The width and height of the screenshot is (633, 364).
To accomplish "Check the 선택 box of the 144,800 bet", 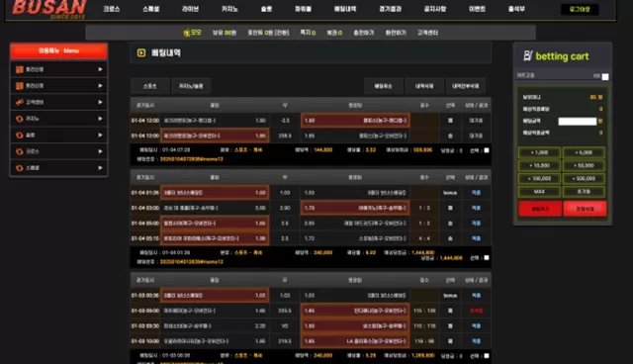I will click(487, 150).
